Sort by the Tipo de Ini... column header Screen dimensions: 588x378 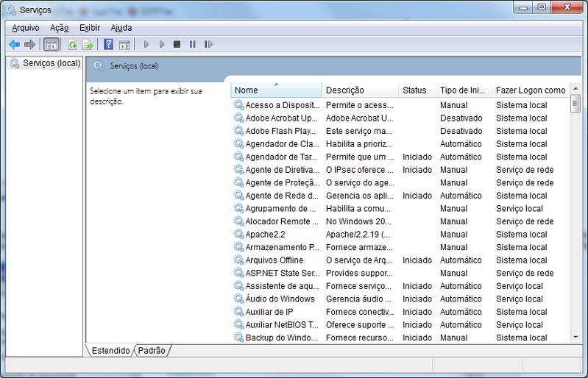pos(464,90)
